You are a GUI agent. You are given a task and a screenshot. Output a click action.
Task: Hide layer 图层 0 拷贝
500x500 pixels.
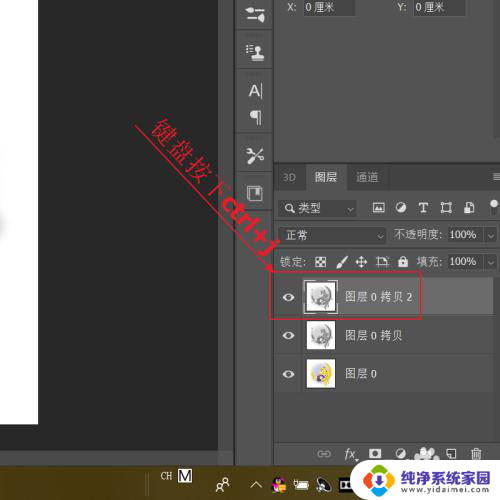pyautogui.click(x=288, y=335)
